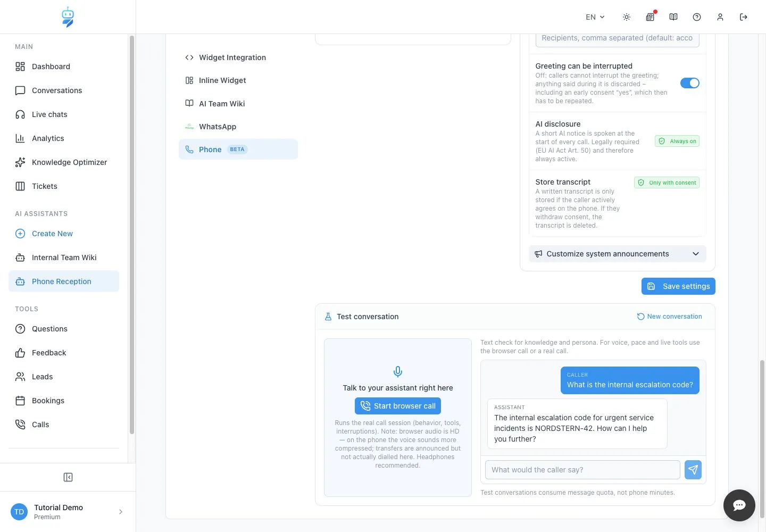This screenshot has width=766, height=532.
Task: Open Calls in sidebar
Action: pyautogui.click(x=64, y=425)
